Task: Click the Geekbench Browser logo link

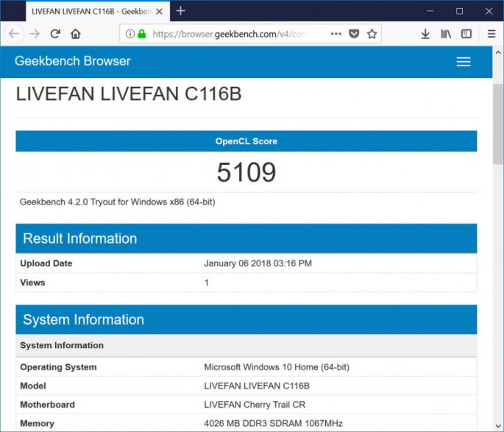Action: point(73,61)
